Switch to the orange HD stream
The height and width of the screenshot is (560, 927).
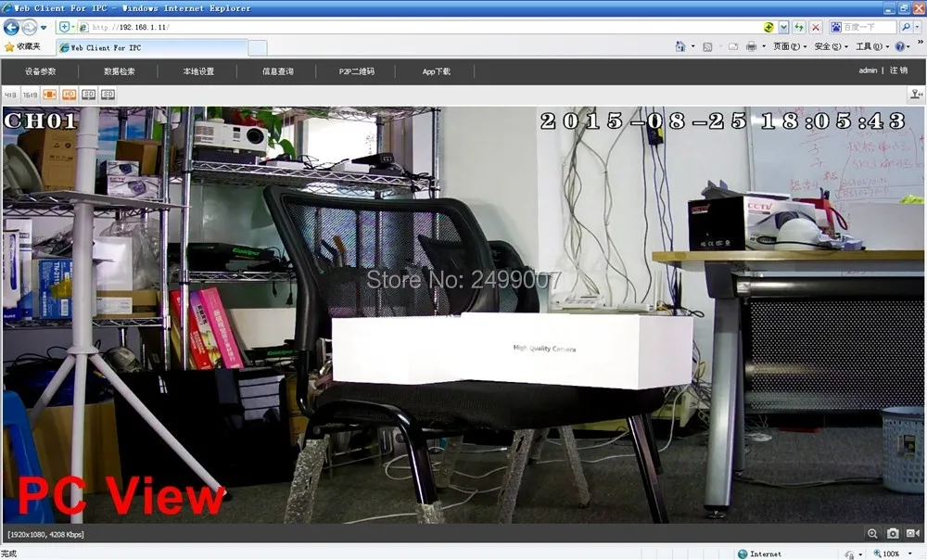[x=70, y=95]
